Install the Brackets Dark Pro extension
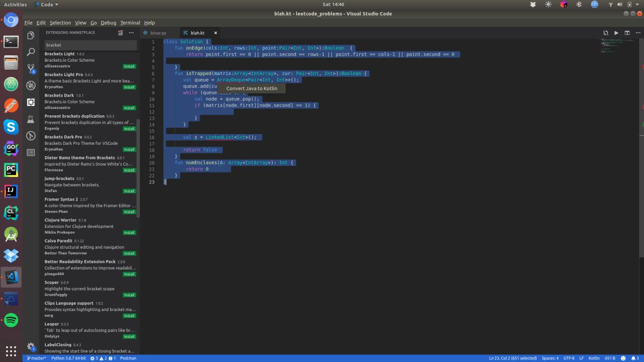 tap(129, 150)
